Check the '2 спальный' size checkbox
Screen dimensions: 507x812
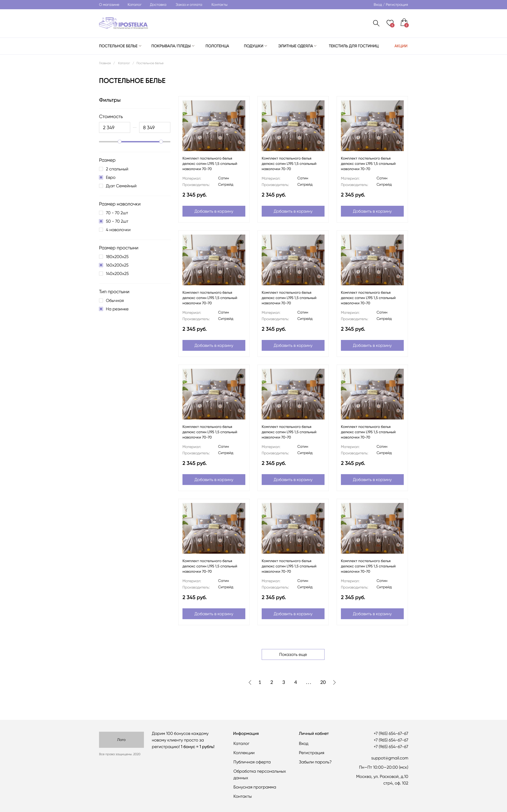coord(101,169)
